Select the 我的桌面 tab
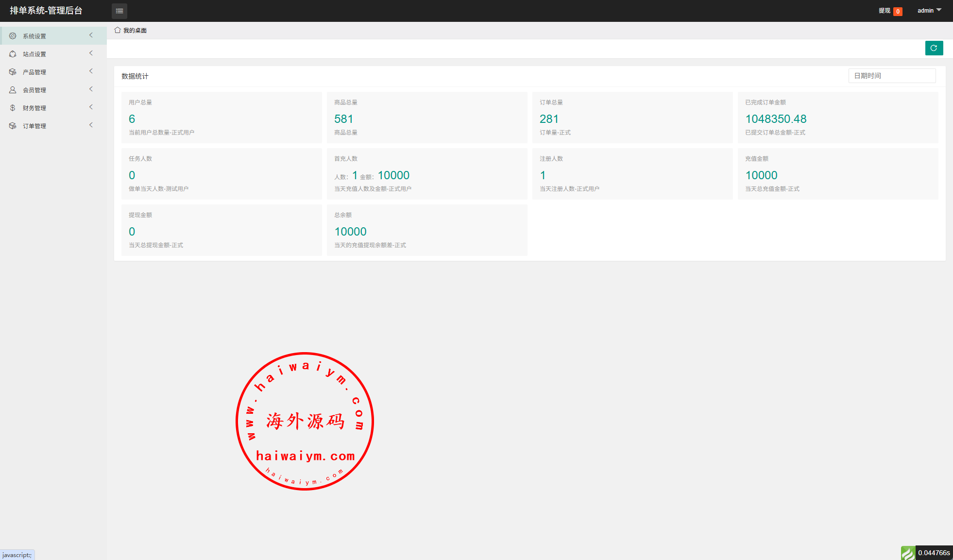Image resolution: width=953 pixels, height=560 pixels. coord(135,31)
